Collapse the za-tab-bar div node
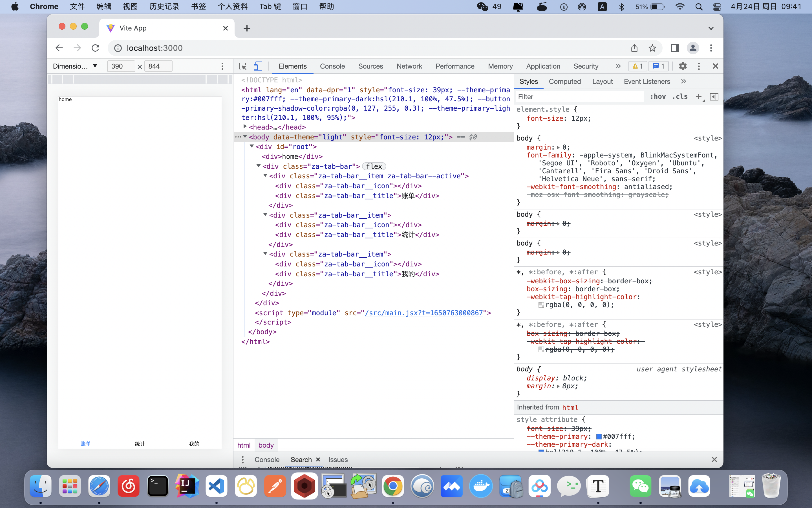The width and height of the screenshot is (812, 508). (258, 166)
